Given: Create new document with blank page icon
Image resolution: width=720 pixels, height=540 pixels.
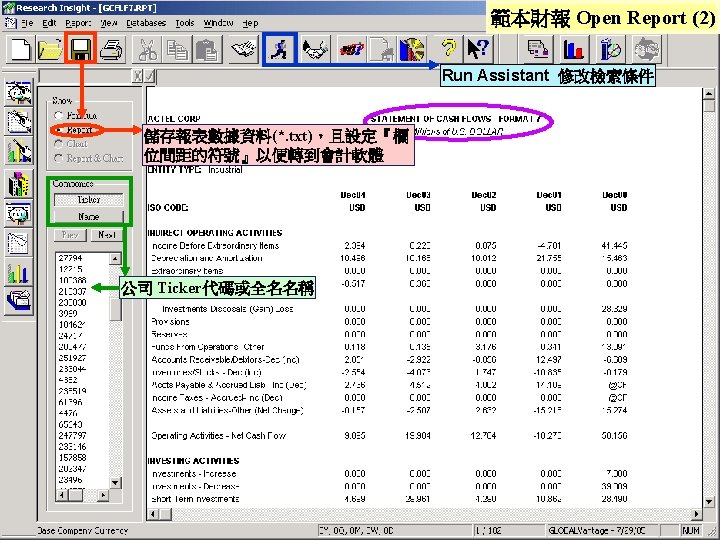Looking at the screenshot, I should (x=19, y=49).
